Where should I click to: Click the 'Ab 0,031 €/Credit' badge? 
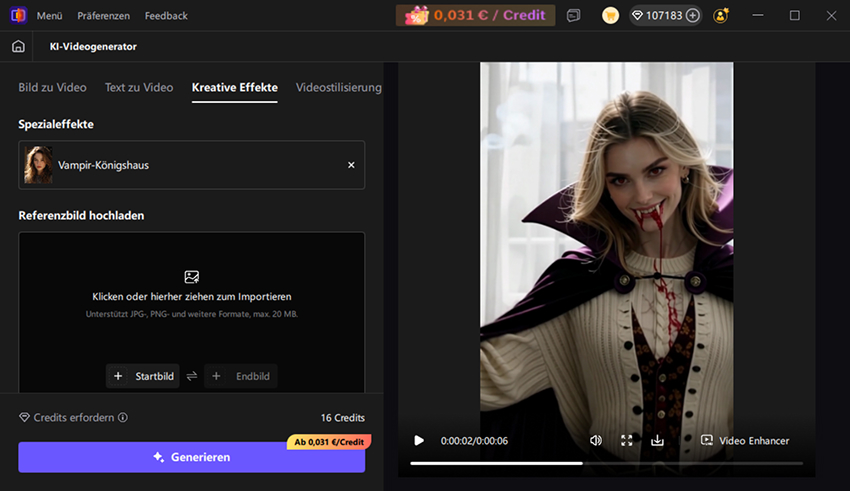tap(329, 442)
